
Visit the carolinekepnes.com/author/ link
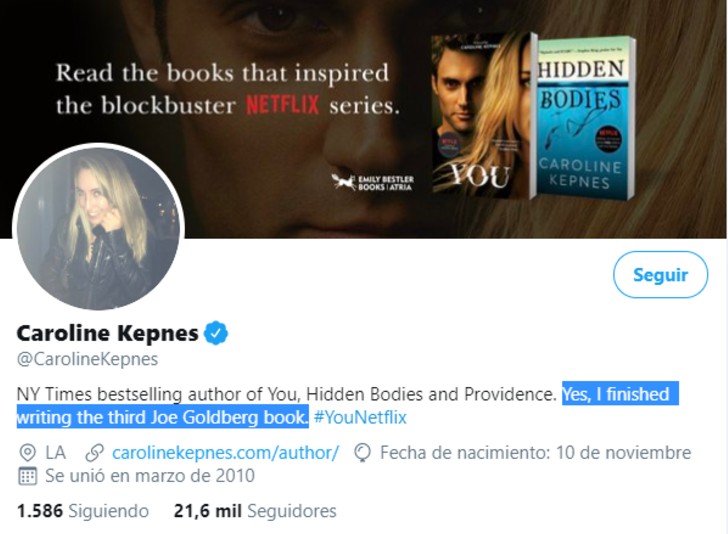[226, 453]
